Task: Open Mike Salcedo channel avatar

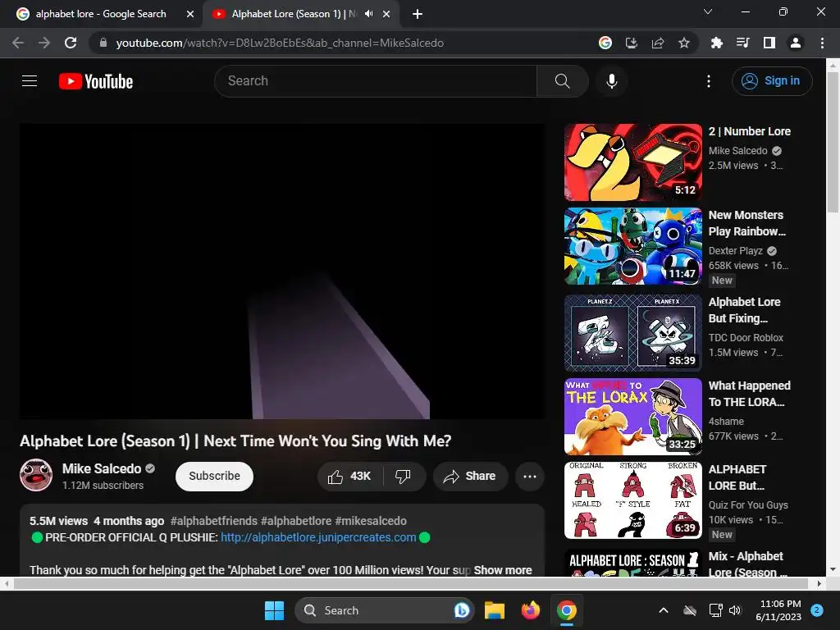Action: pyautogui.click(x=36, y=475)
